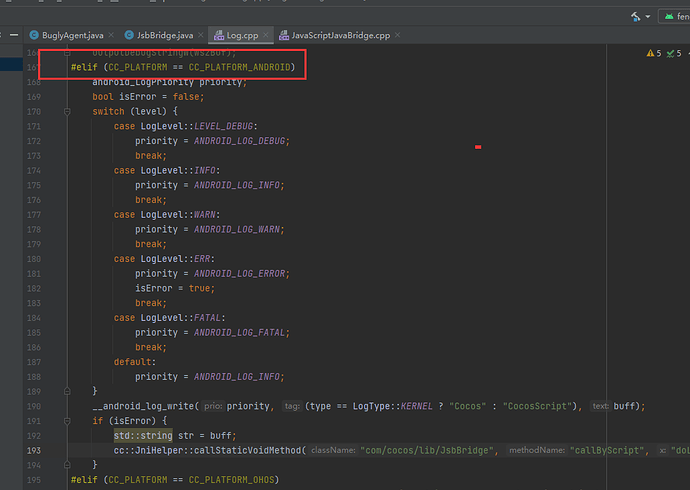
Task: Close the JavaScriptJavaBridge.cpp tab
Action: coord(397,35)
